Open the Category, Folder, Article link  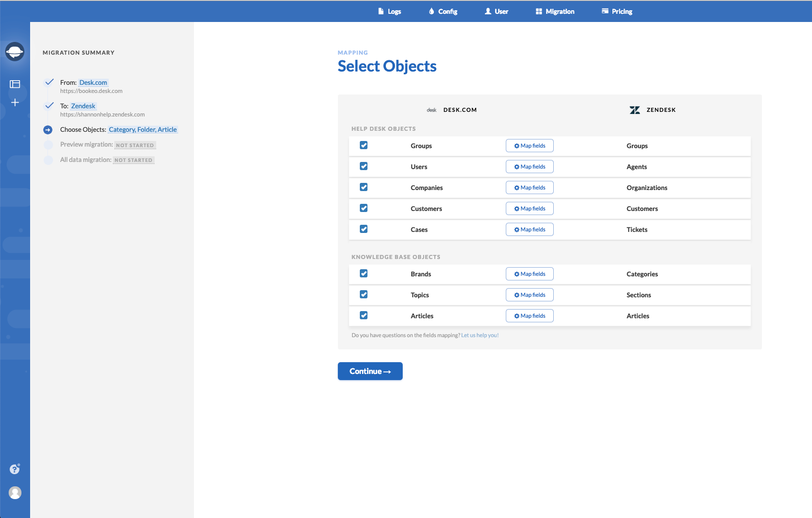tap(143, 130)
